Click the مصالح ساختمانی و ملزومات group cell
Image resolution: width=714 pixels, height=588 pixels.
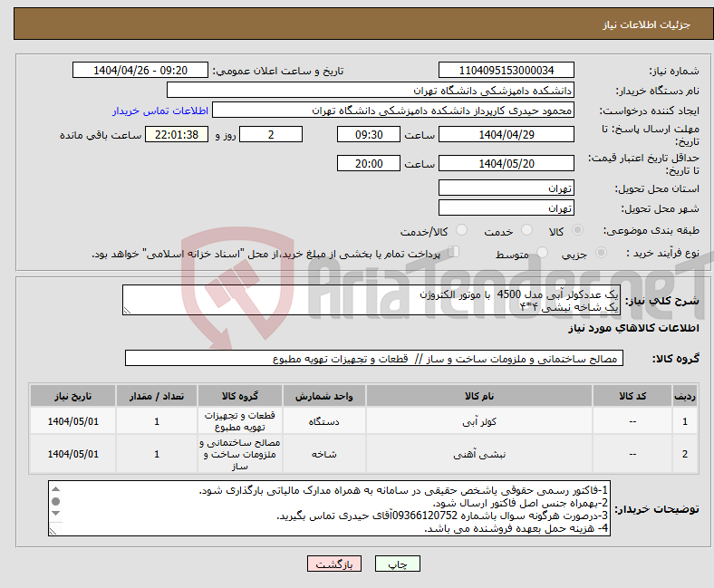(x=240, y=454)
